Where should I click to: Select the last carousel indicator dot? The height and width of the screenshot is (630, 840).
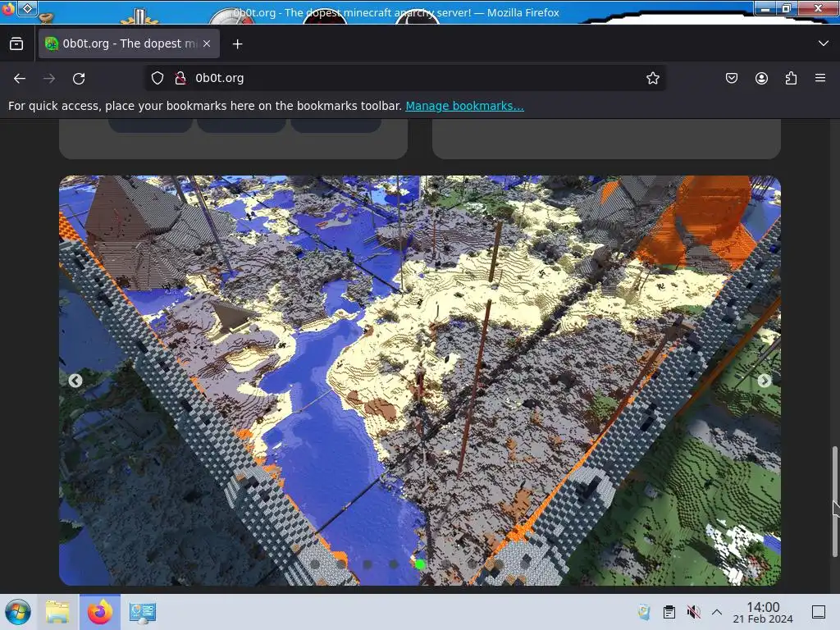coord(525,564)
